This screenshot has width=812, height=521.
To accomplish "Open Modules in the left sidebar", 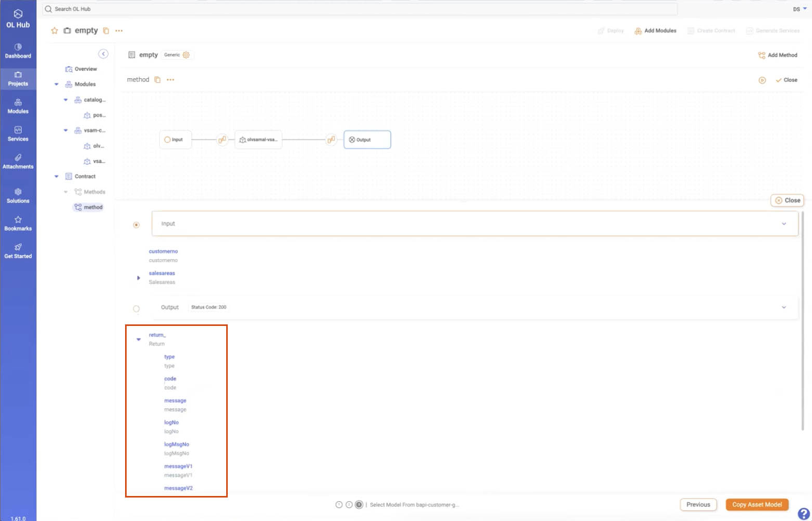I will point(18,106).
